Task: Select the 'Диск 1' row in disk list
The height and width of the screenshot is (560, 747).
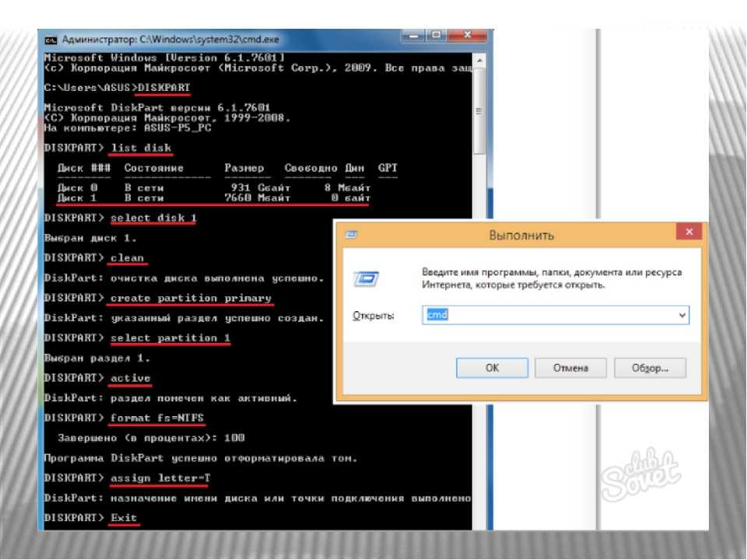Action: 213,198
